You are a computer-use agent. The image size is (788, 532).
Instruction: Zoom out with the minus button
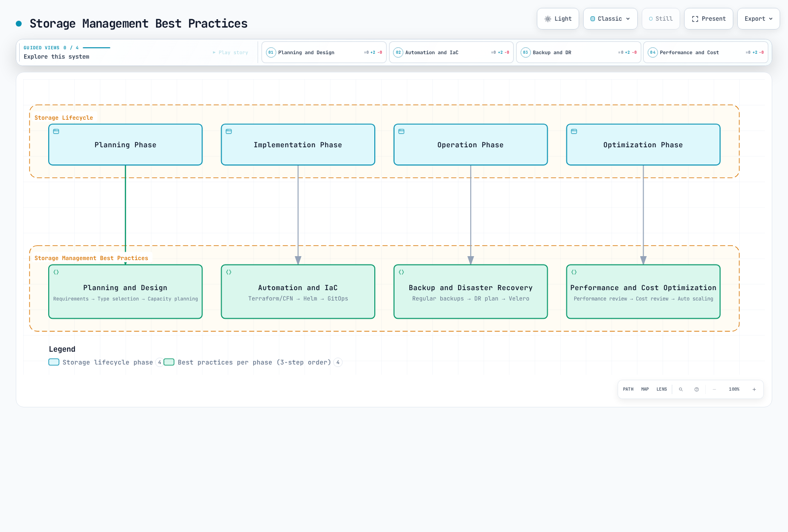click(x=715, y=389)
